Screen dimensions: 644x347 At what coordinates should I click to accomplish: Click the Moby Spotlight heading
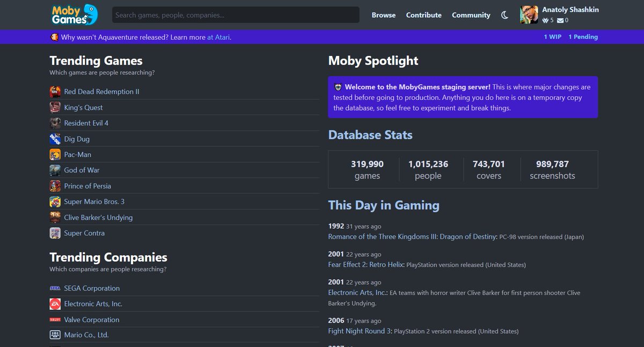[374, 61]
